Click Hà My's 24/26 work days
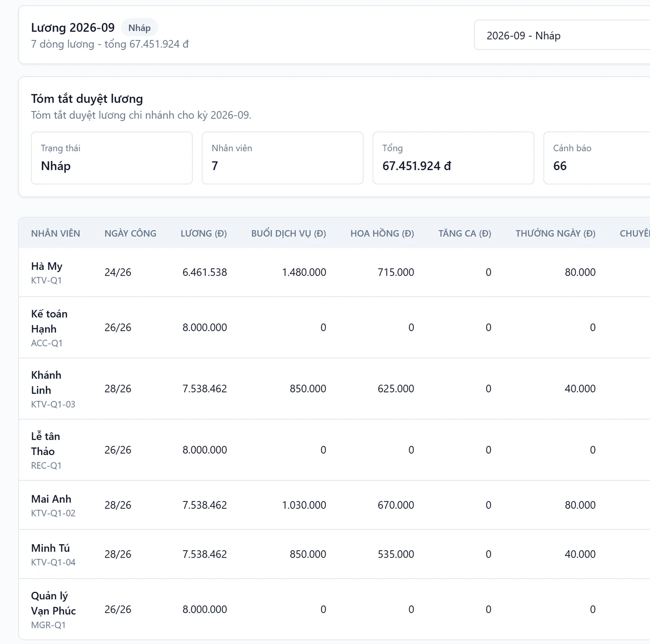Screen dimensions: 650x644 [x=118, y=272]
